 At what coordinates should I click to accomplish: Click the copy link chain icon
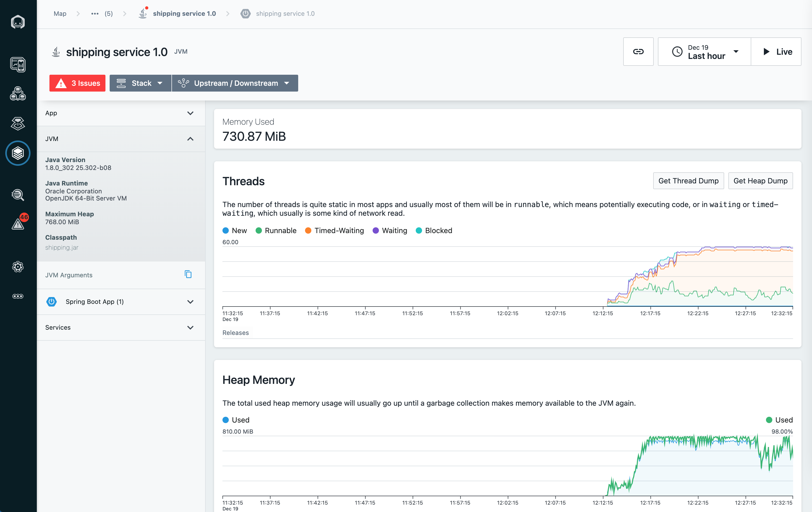tap(638, 52)
